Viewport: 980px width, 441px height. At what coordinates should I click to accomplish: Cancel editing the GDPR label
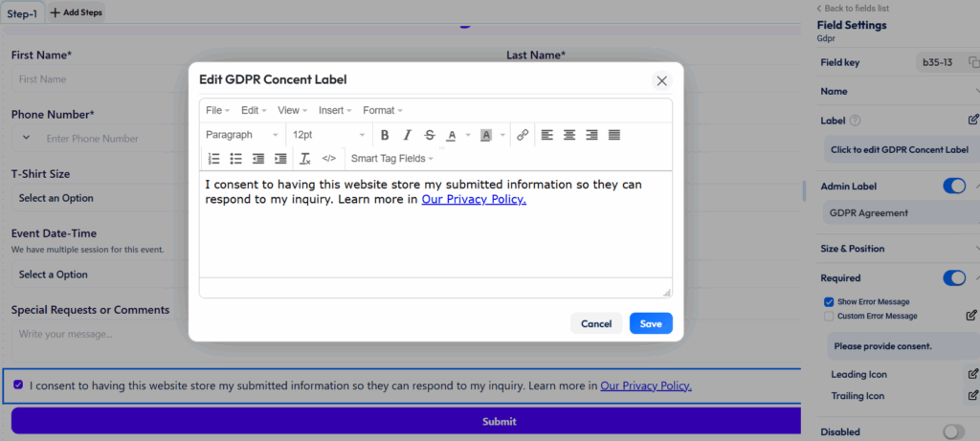pyautogui.click(x=595, y=323)
